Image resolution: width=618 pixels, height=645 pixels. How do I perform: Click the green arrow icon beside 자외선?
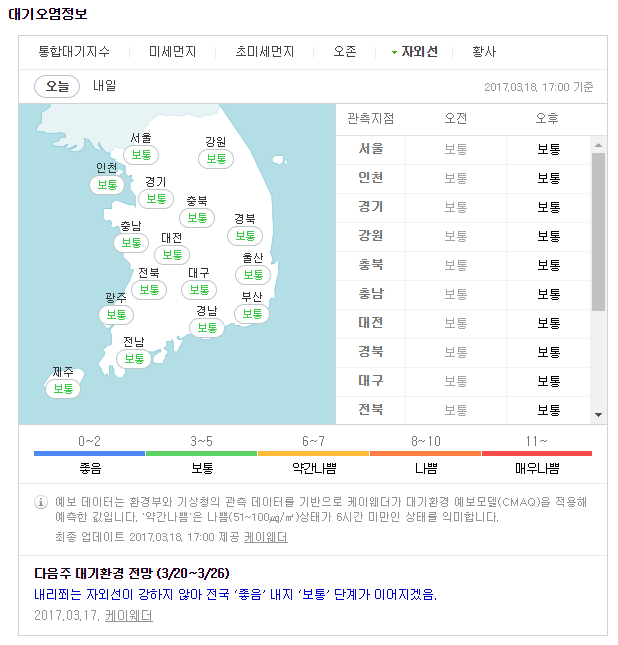(394, 53)
